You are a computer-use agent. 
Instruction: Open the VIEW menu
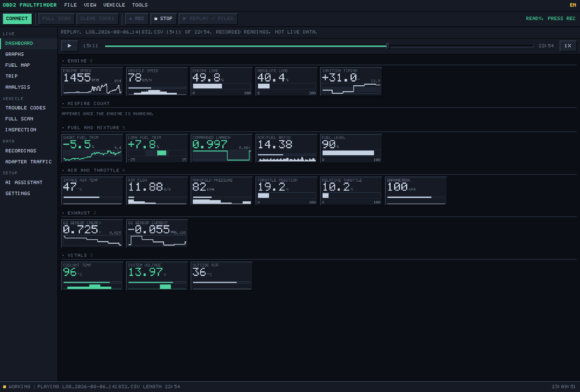coord(90,5)
